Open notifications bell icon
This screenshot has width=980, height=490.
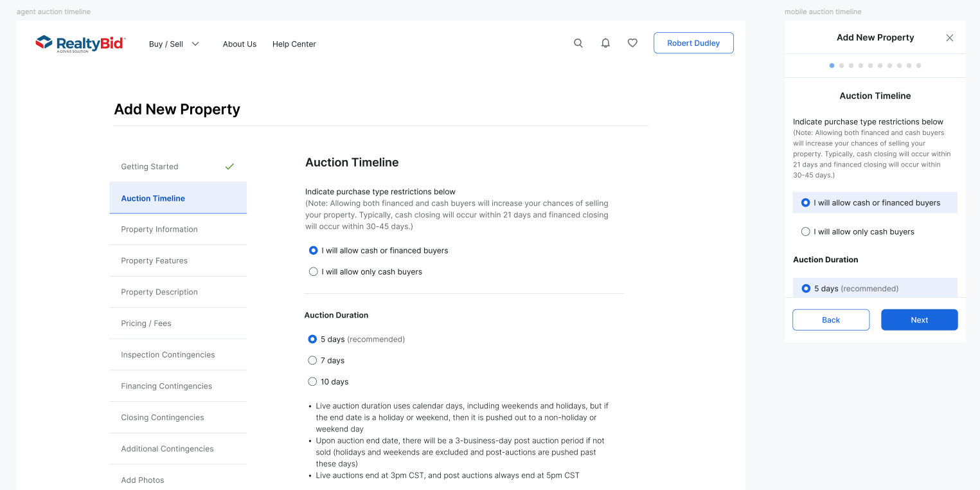pyautogui.click(x=605, y=43)
